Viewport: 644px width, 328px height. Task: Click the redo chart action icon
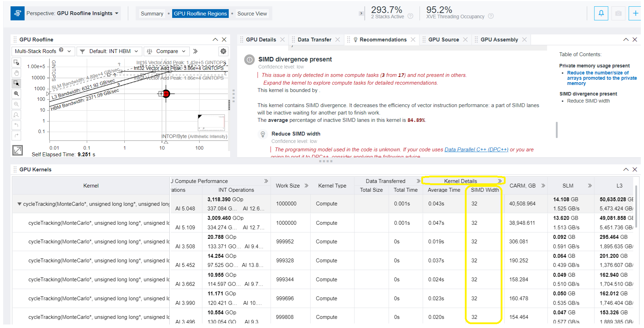point(16,136)
